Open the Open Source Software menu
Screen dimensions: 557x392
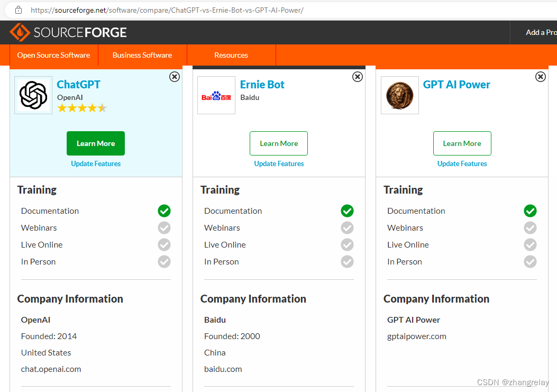(53, 55)
